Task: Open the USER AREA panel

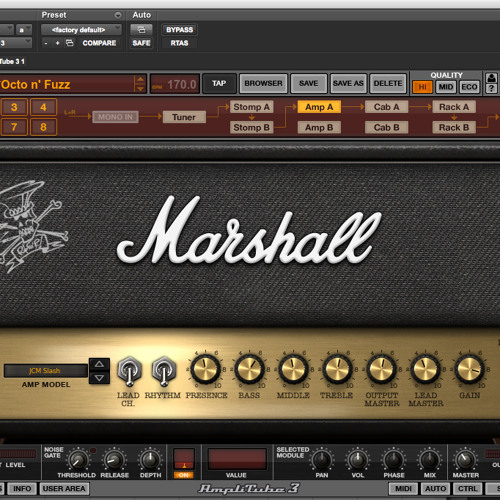Action: coord(64,489)
